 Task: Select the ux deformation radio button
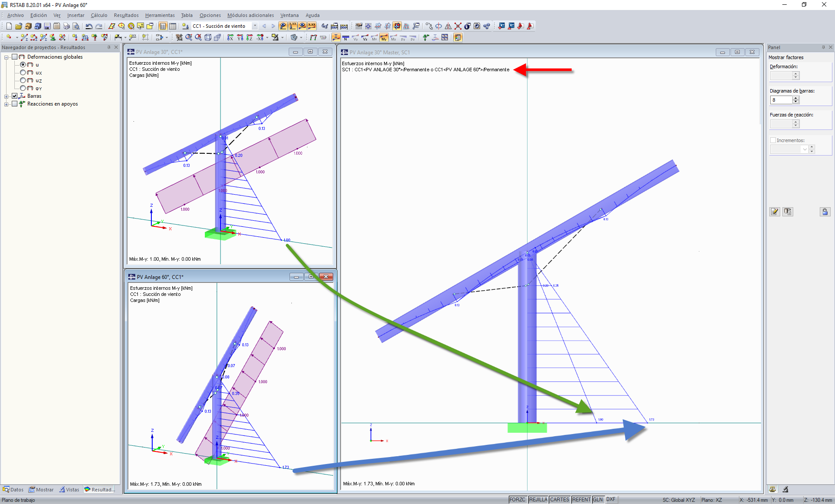pos(23,73)
